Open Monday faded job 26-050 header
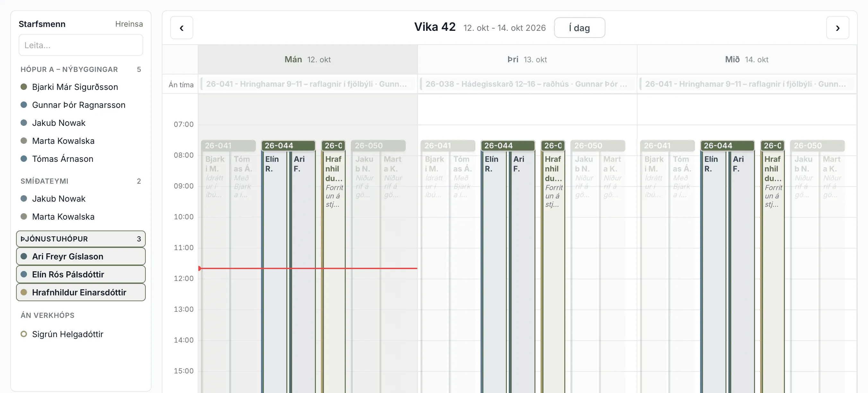This screenshot has height=393, width=868. coord(378,145)
